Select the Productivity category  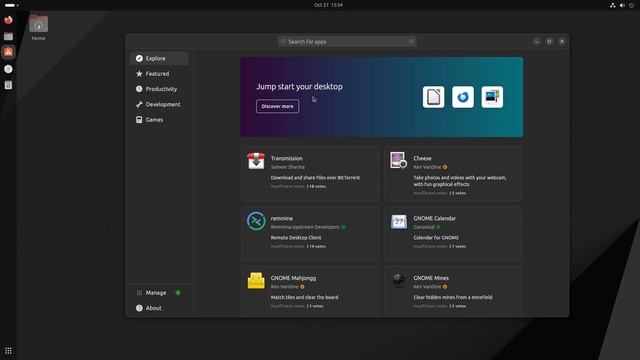click(x=159, y=89)
